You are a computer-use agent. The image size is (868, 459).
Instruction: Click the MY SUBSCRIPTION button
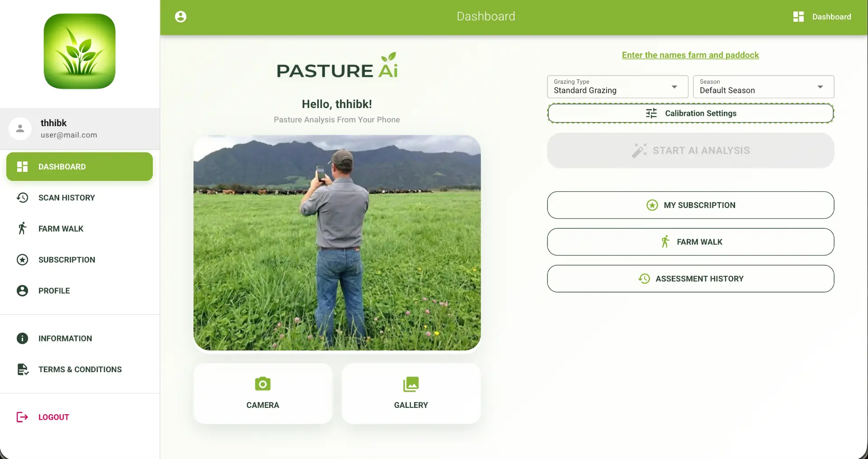[690, 205]
